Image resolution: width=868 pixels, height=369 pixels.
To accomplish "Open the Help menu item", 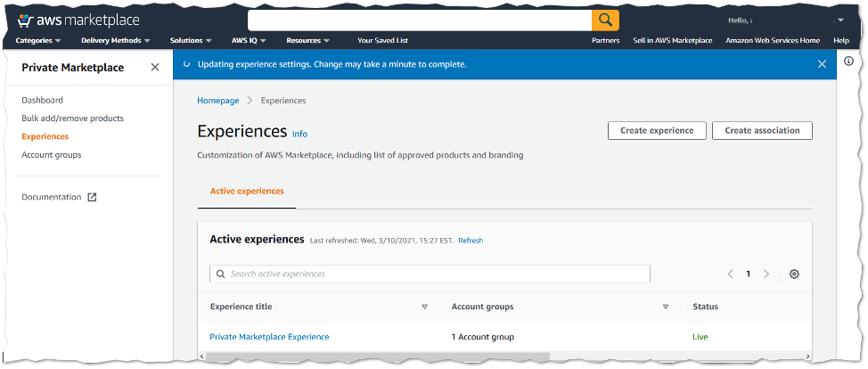I will click(x=841, y=40).
